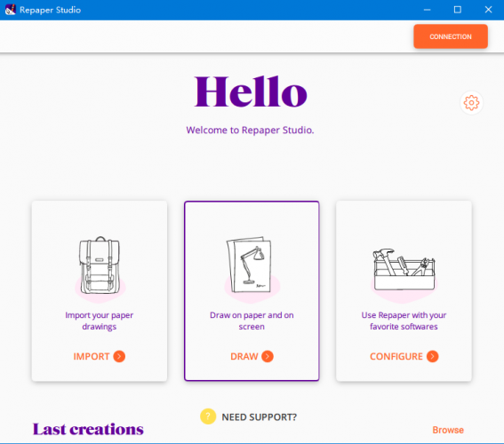Click the yellow question mark support icon
Screen dimensions: 504x444
[x=208, y=416]
